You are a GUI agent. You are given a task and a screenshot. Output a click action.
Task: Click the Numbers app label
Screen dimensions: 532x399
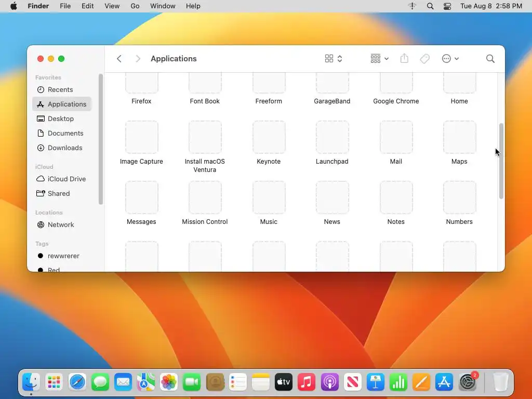(x=459, y=221)
